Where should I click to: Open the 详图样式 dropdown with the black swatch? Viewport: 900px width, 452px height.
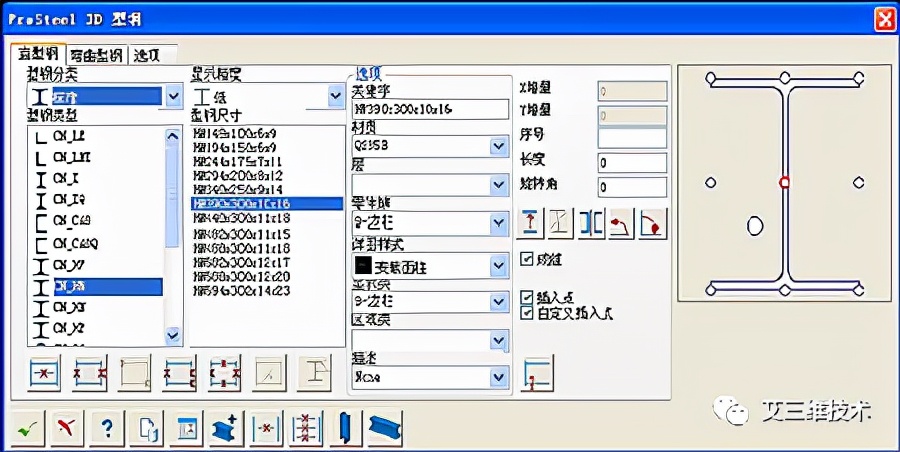499,266
